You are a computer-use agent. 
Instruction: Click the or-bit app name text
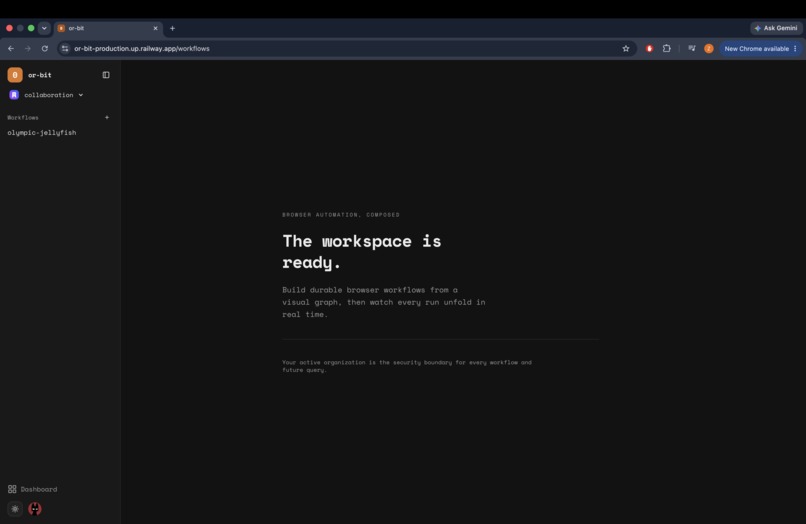coord(40,75)
